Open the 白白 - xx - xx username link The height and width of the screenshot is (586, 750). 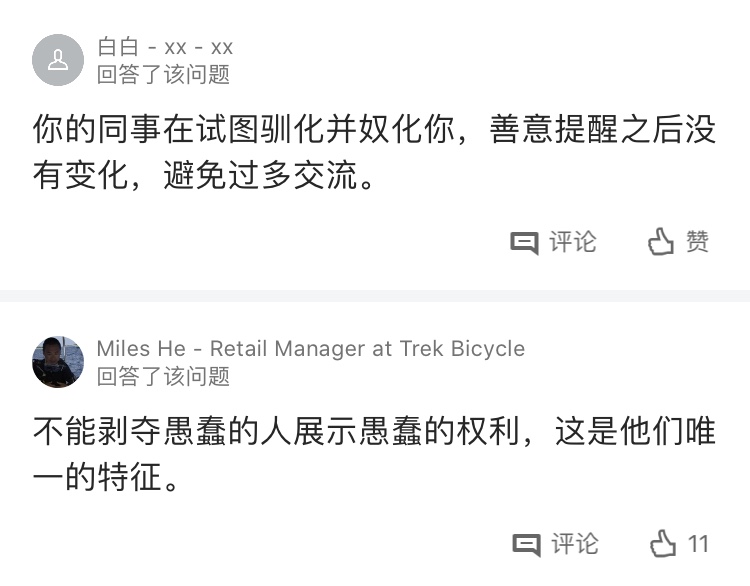click(165, 47)
